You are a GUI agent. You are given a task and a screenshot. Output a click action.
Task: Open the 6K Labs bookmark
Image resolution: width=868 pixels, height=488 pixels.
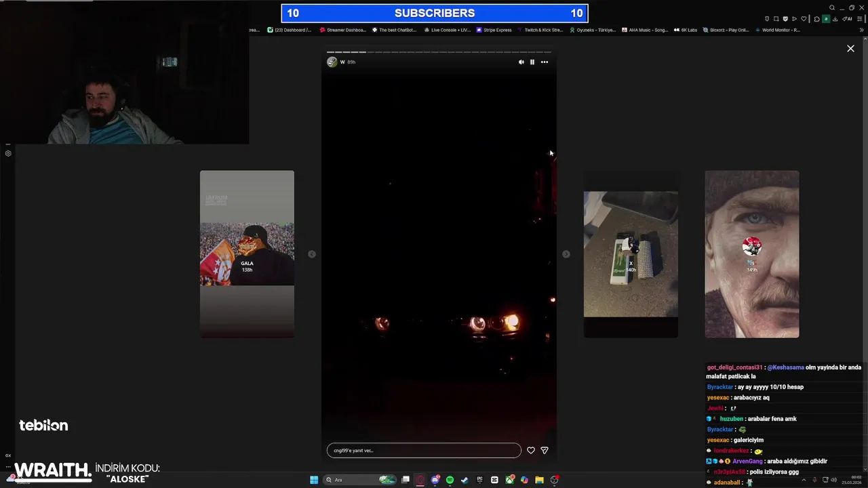click(685, 30)
